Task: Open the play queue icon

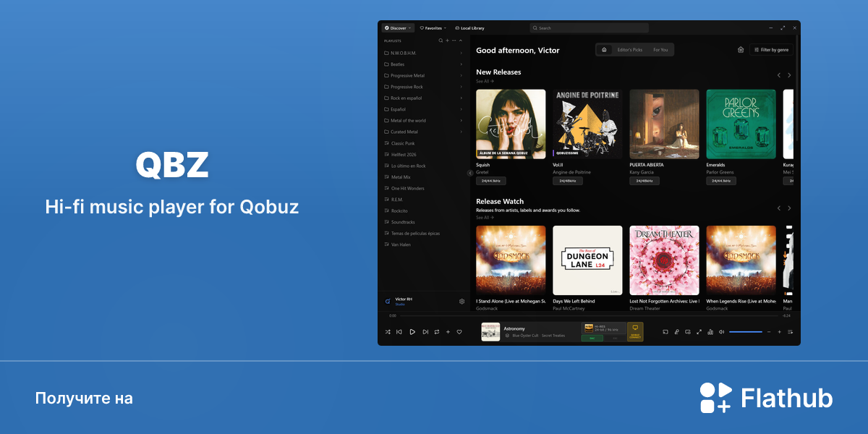Action: click(790, 332)
